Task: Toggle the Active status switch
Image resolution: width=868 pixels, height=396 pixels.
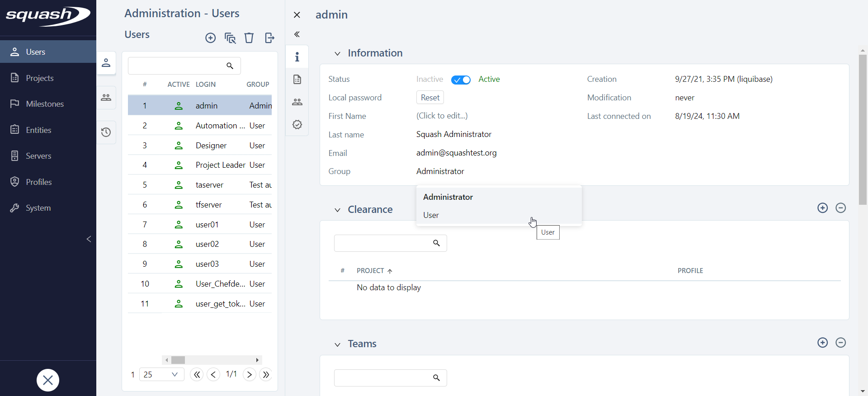Action: (461, 80)
